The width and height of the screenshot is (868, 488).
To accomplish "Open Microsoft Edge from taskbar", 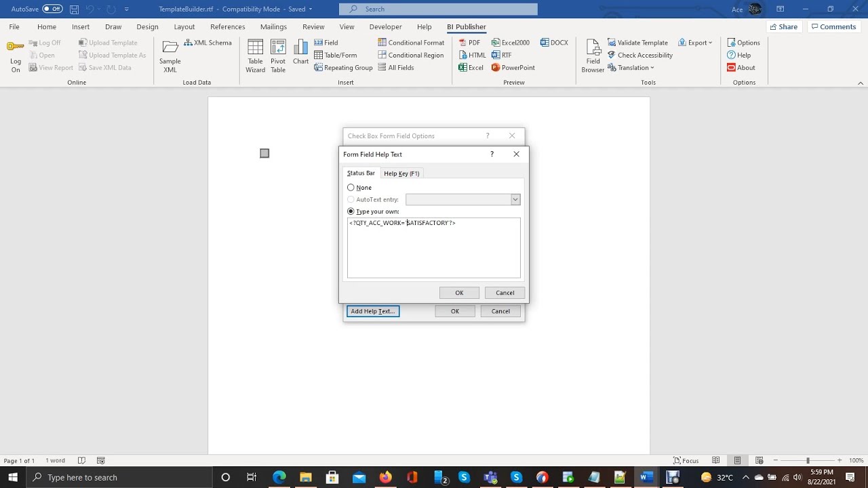I will (x=279, y=477).
